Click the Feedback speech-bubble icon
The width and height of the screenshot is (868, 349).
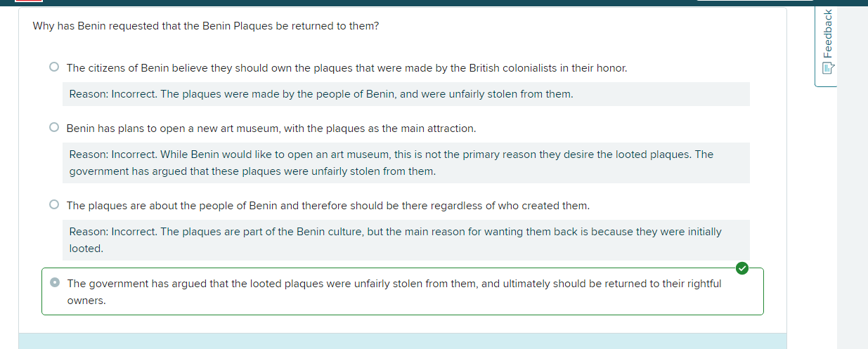pos(827,68)
